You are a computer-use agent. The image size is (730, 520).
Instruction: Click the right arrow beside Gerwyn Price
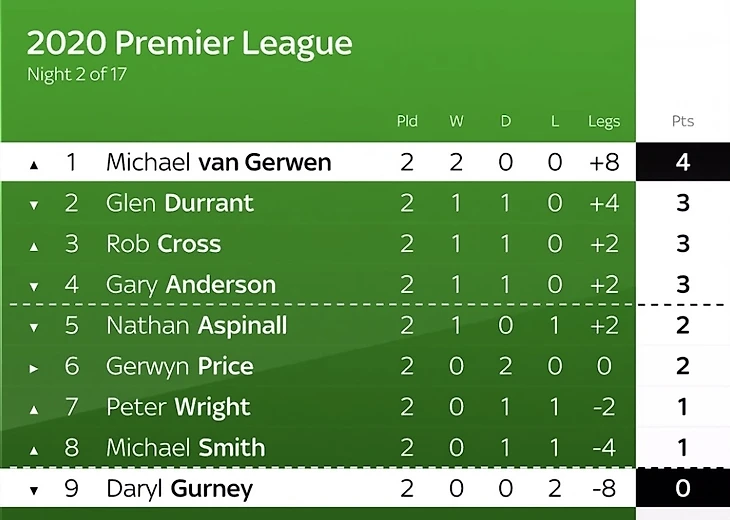coord(34,368)
